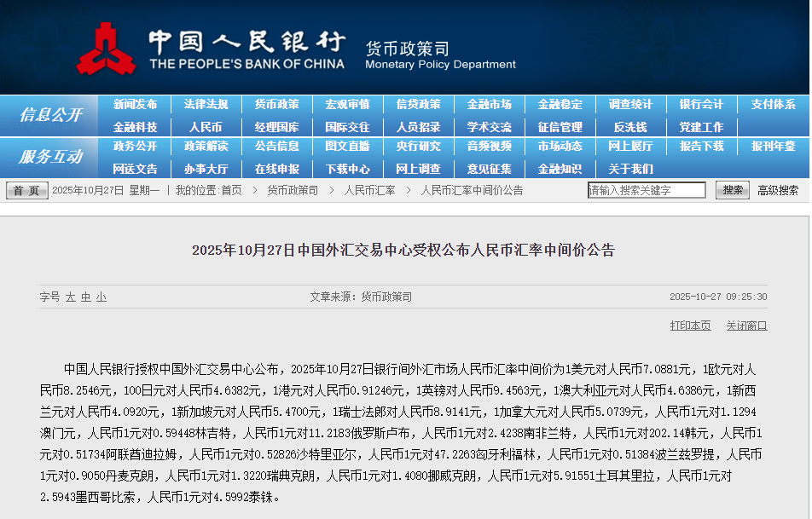Open the 高级搜索 advanced search link

click(x=778, y=190)
